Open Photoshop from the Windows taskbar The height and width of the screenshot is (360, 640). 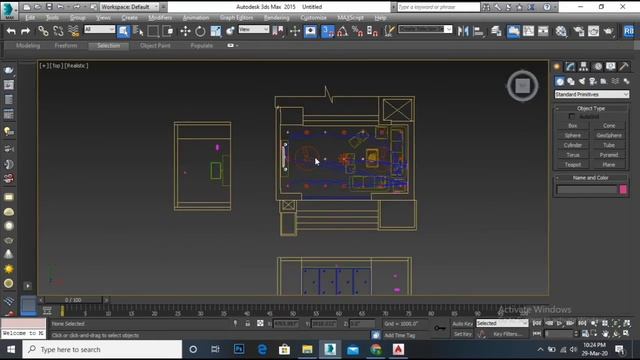pos(239,349)
